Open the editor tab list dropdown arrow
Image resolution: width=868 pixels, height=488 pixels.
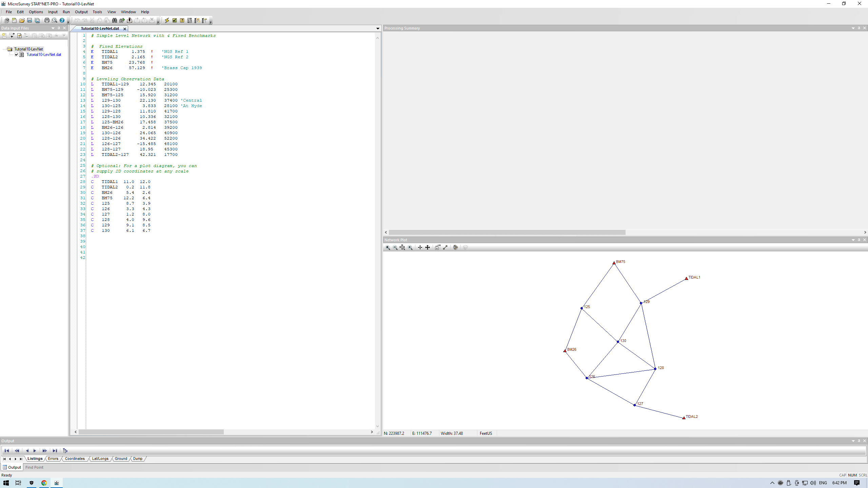[x=378, y=28]
